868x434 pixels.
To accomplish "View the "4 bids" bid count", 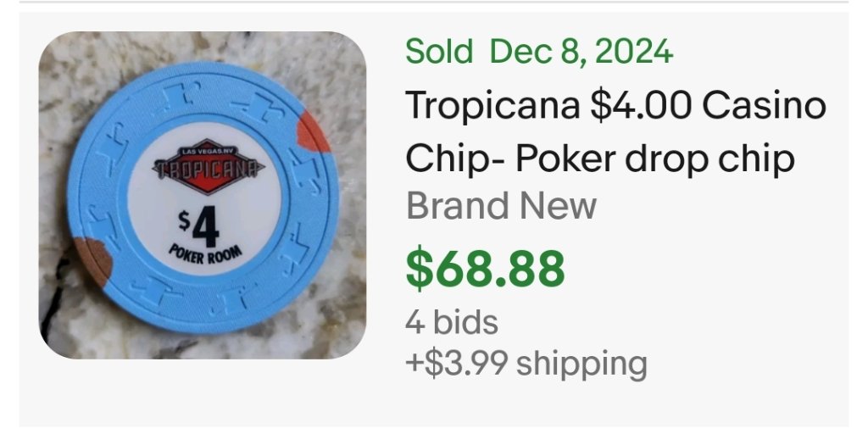I will (451, 322).
